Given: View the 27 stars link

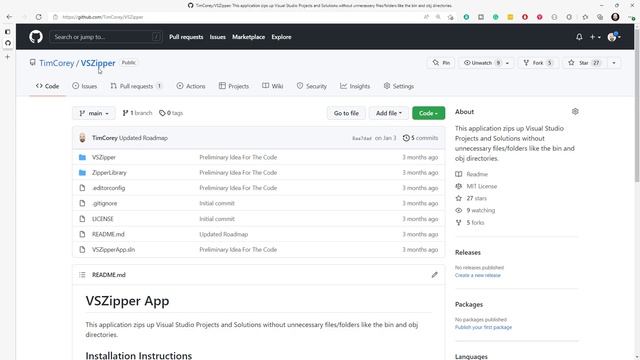Looking at the screenshot, I should pyautogui.click(x=476, y=198).
